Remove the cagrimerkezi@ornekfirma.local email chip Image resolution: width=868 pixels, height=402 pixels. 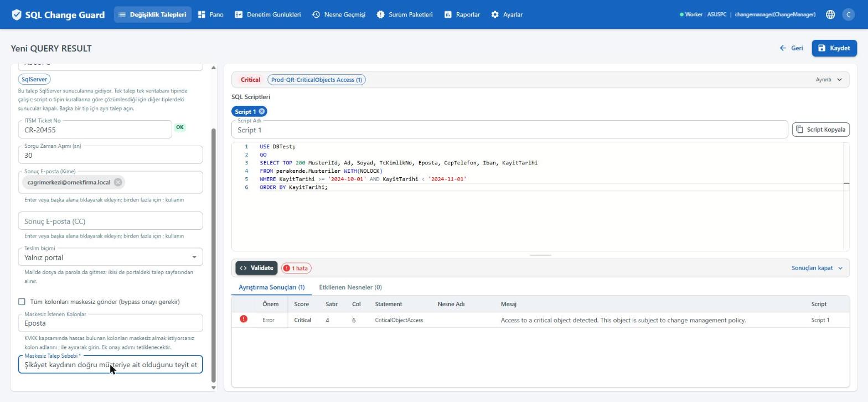[118, 182]
